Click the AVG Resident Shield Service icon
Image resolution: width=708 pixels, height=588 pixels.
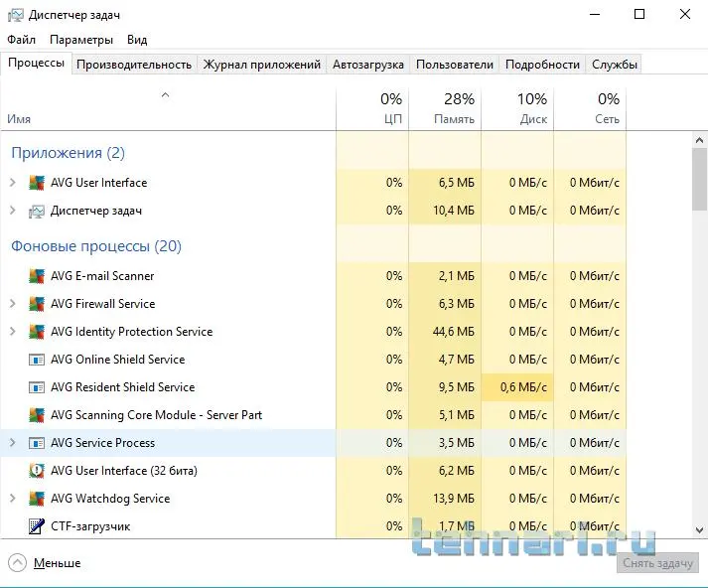pos(37,387)
